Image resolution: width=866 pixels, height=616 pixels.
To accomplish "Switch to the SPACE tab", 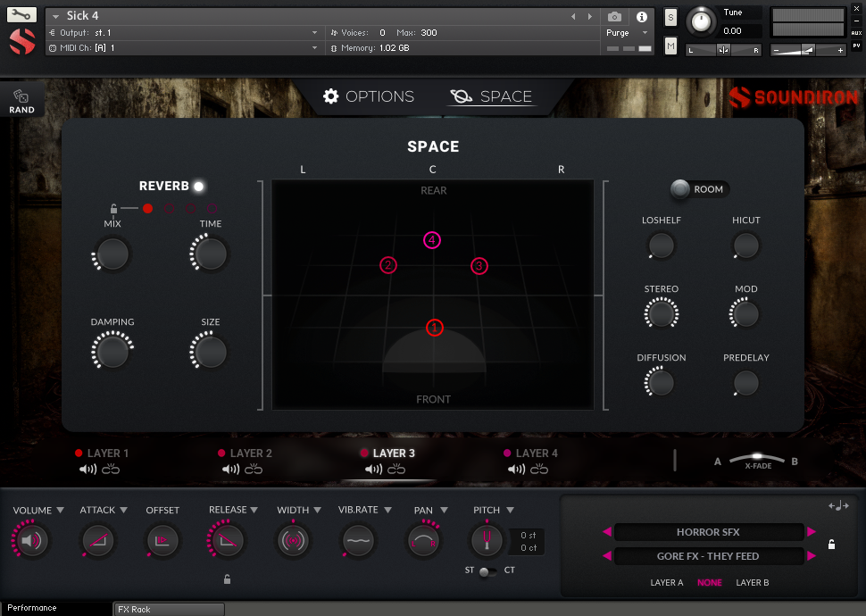I will [x=491, y=96].
